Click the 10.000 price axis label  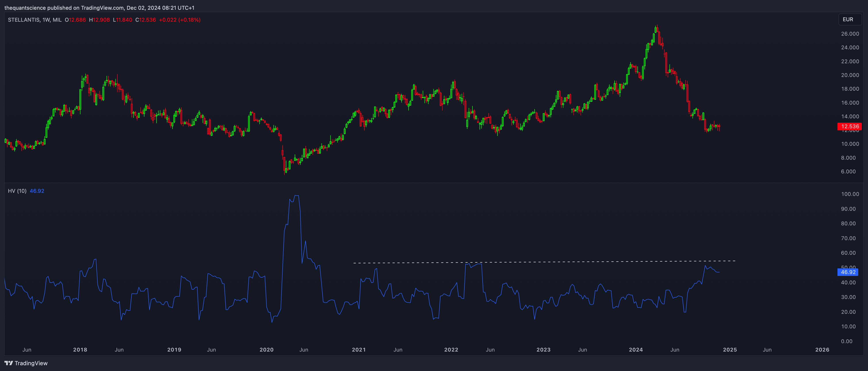pyautogui.click(x=850, y=144)
